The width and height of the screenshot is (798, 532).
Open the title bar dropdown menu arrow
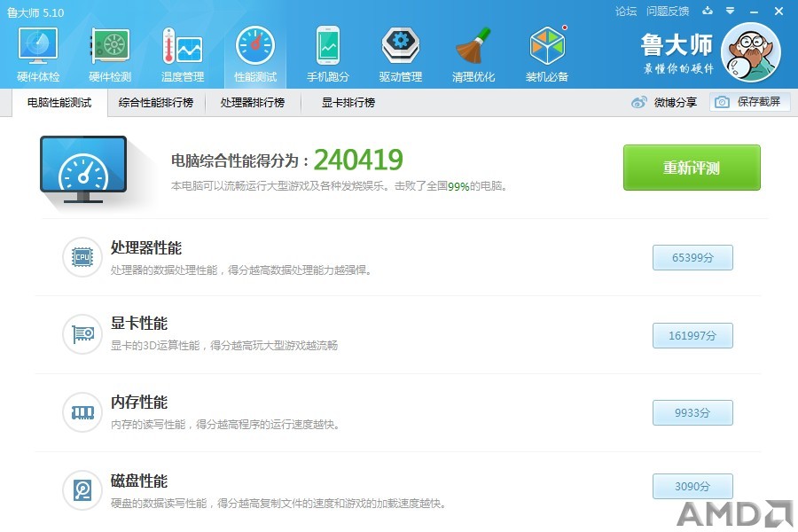[x=731, y=11]
